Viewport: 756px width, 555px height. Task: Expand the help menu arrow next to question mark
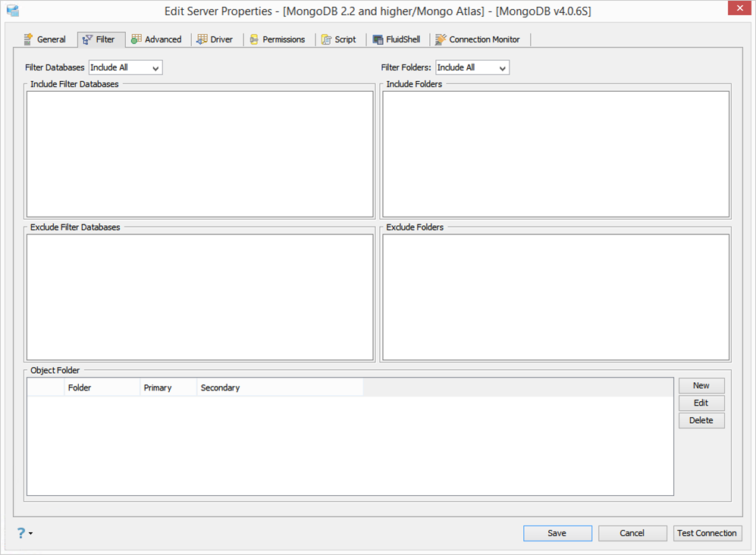click(31, 533)
